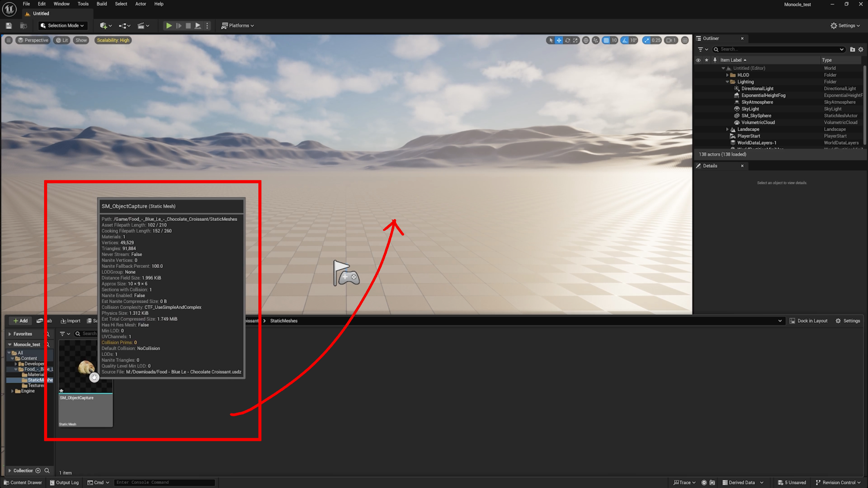Maximize the viewport layout icon
868x488 pixels.
685,40
